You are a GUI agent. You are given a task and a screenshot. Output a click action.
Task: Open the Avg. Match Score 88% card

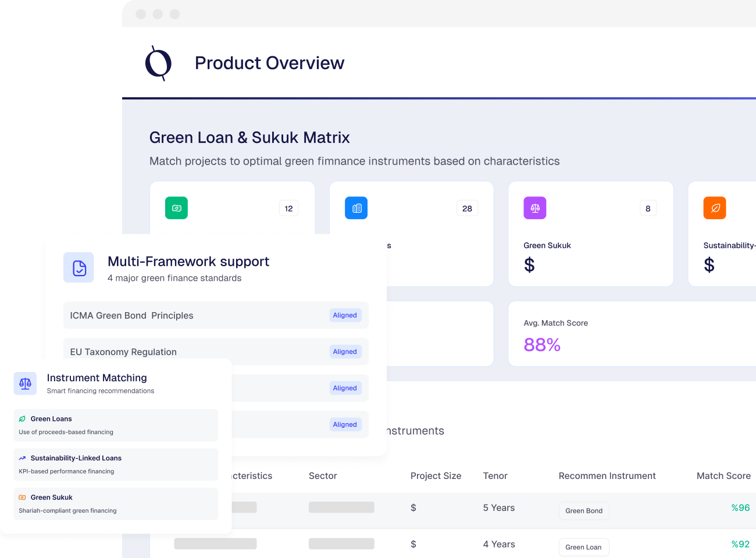[x=632, y=334]
